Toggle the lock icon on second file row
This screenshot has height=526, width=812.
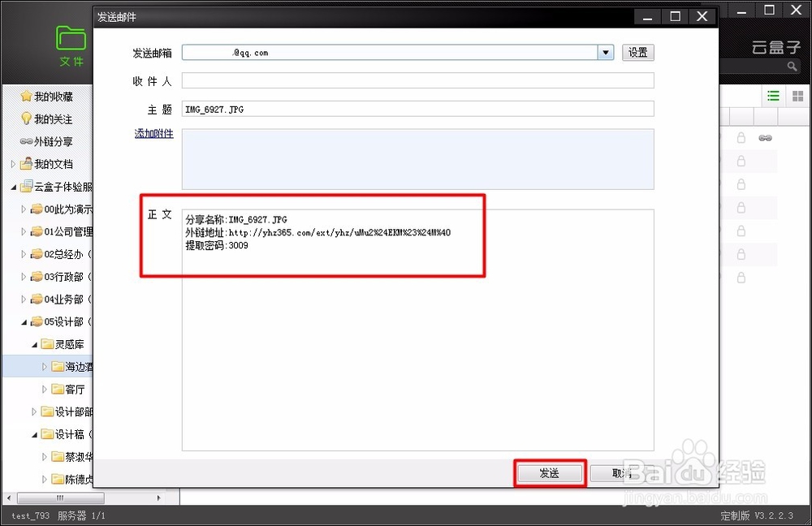point(741,161)
